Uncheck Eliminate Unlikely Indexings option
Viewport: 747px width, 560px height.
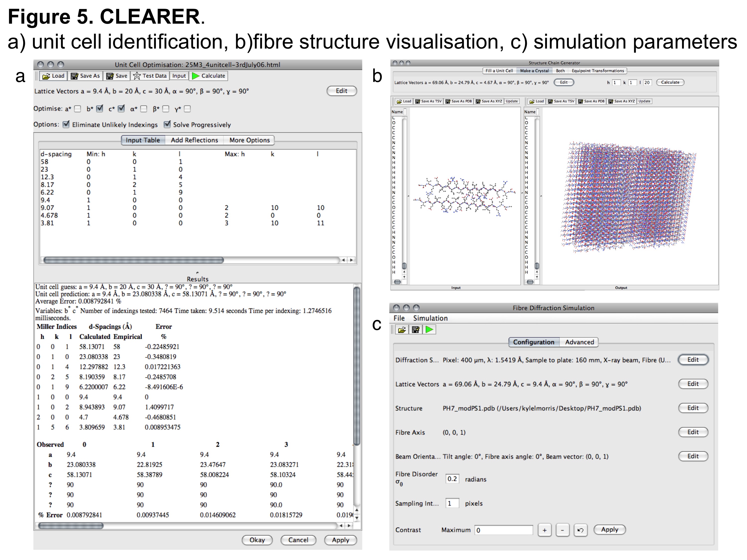click(66, 124)
